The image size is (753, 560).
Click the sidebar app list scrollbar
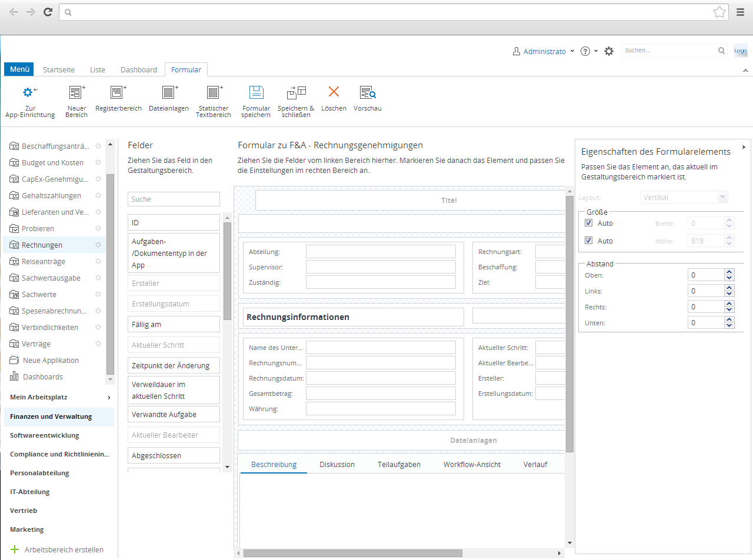point(110,274)
